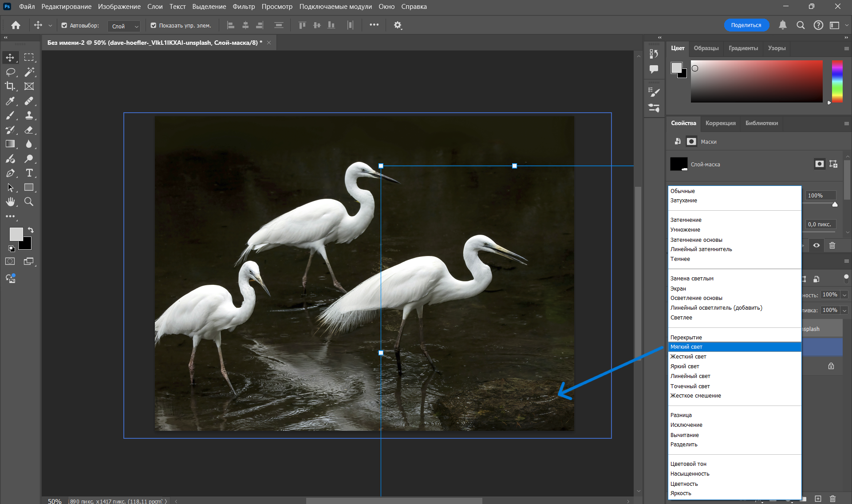The height and width of the screenshot is (504, 852).
Task: Open the Слой auto-select dropdown
Action: 124,26
